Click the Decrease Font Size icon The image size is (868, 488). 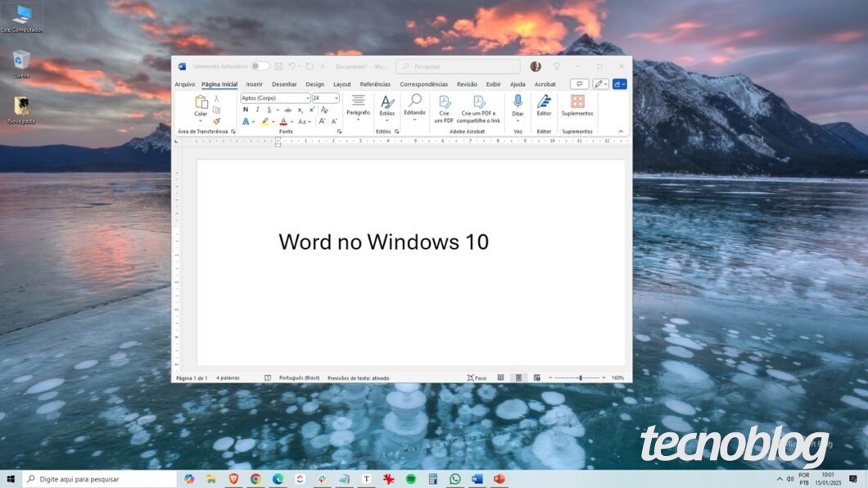pyautogui.click(x=334, y=121)
